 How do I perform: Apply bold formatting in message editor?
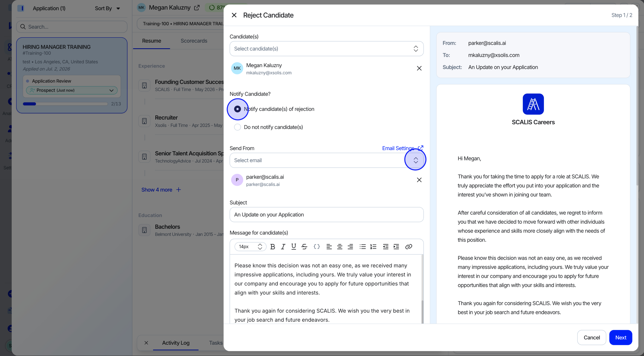click(272, 247)
